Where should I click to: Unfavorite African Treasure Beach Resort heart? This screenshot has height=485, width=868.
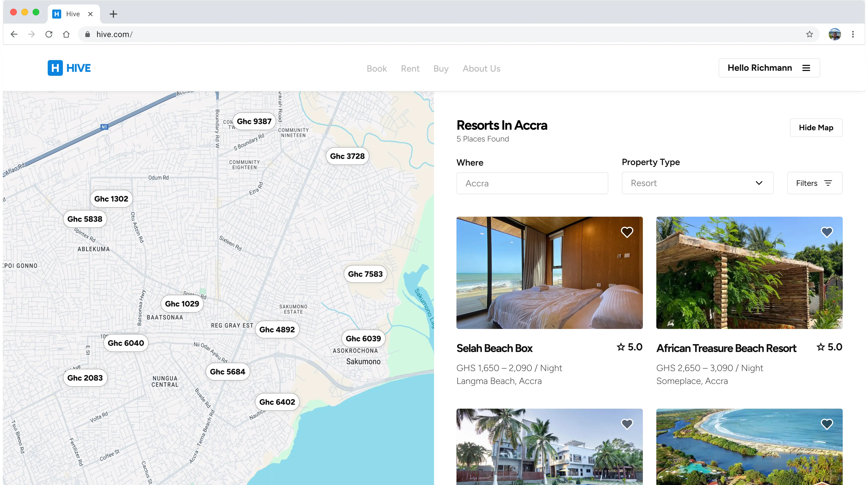pyautogui.click(x=827, y=232)
